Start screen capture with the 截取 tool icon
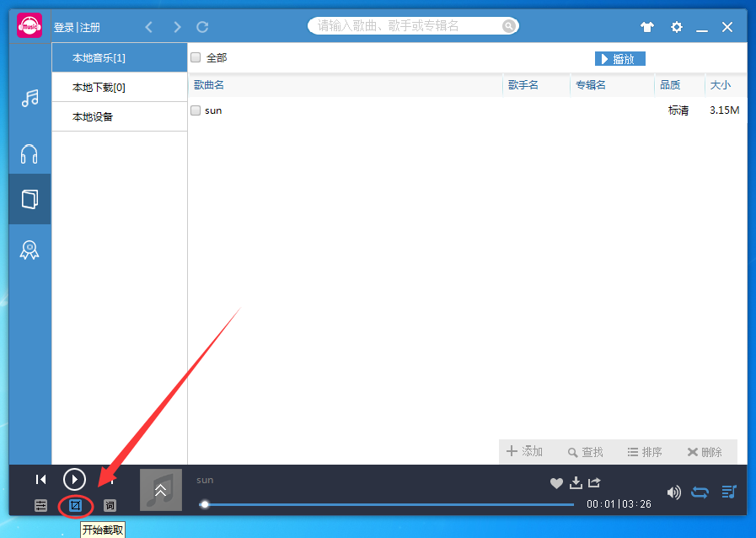 75,505
